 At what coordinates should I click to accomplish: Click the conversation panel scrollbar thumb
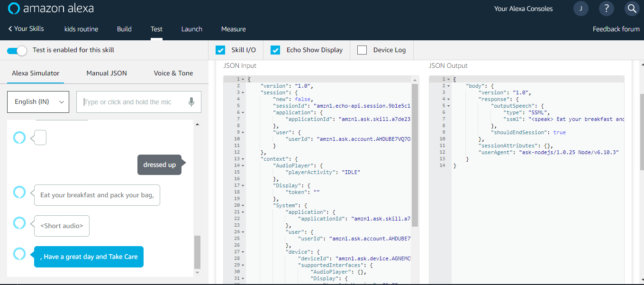(x=197, y=252)
